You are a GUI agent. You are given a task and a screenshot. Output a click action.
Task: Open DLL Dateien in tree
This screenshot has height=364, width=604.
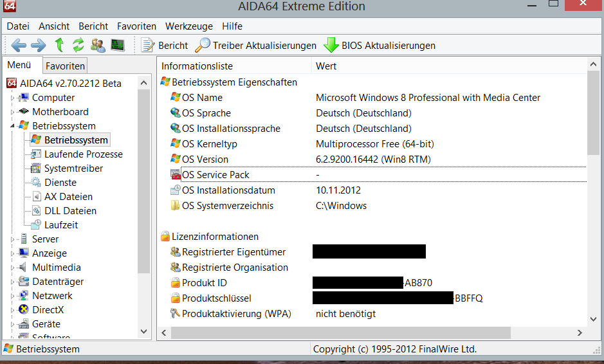point(70,211)
